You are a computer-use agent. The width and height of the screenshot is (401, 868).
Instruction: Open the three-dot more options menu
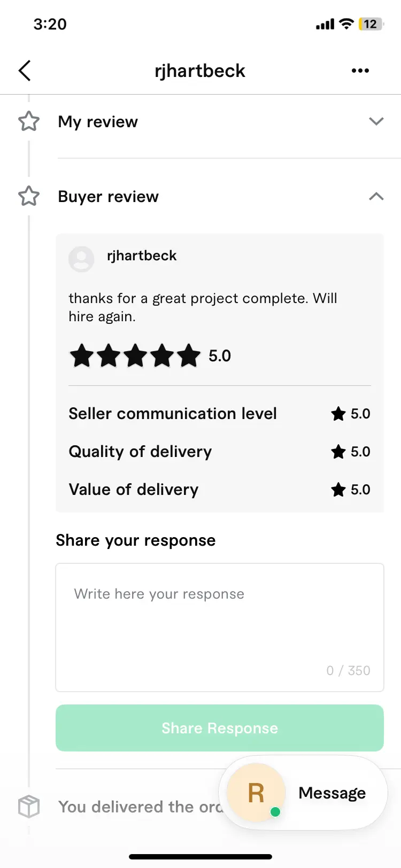[360, 71]
